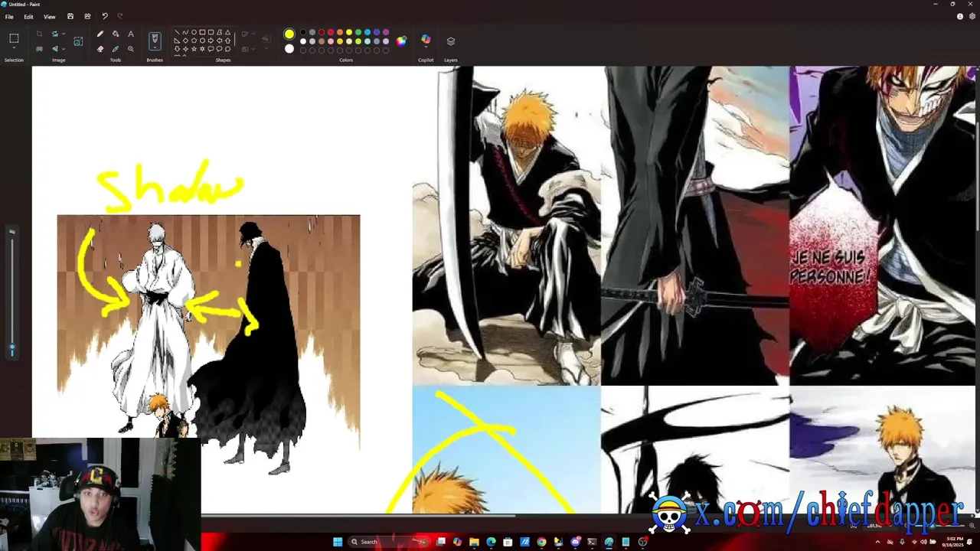Pick the green color swatch
Viewport: 980px width, 551px height.
[358, 32]
